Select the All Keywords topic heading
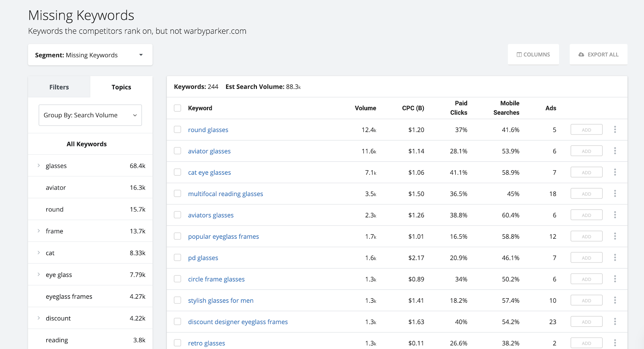Image resolution: width=644 pixels, height=349 pixels. 87,144
